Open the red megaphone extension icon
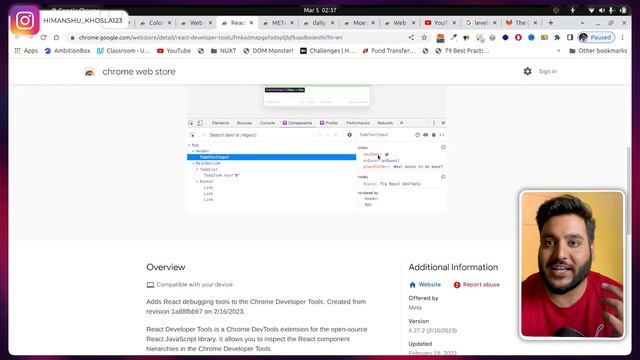The height and width of the screenshot is (360, 640). coord(466,38)
